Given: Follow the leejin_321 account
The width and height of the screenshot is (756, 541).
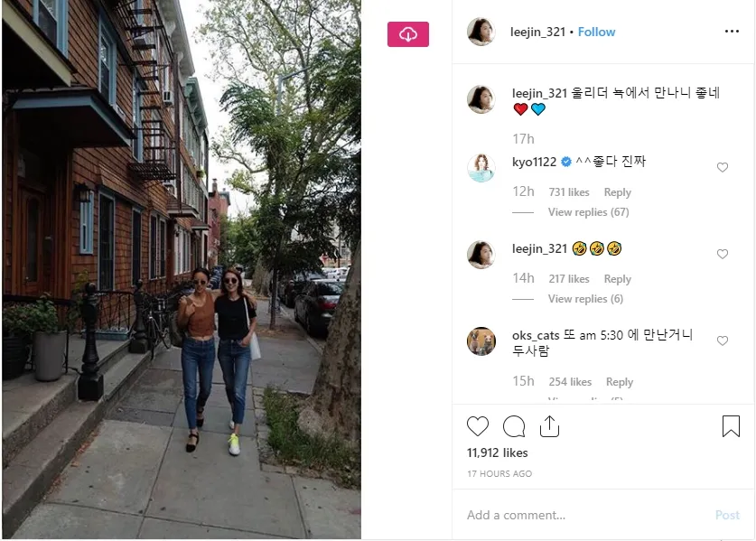Looking at the screenshot, I should [596, 32].
